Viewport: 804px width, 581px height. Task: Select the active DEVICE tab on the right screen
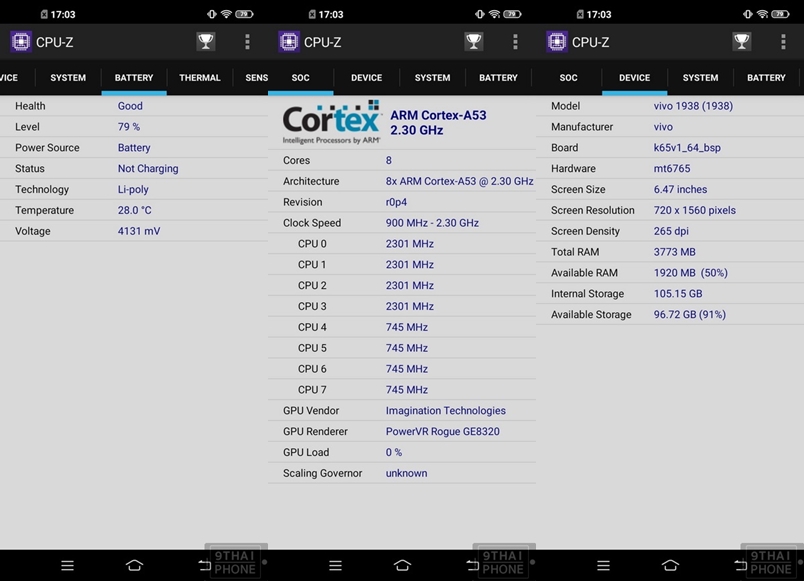pos(634,78)
